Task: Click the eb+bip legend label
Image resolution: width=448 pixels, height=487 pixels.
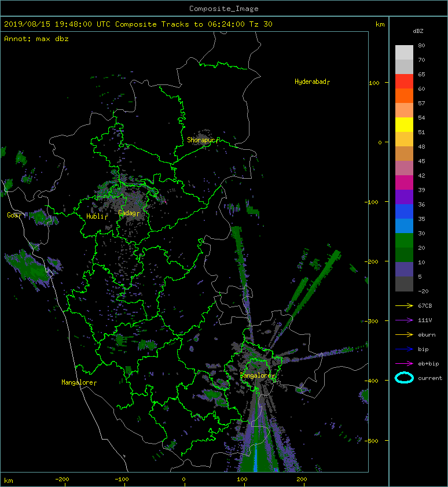Action: pos(428,364)
